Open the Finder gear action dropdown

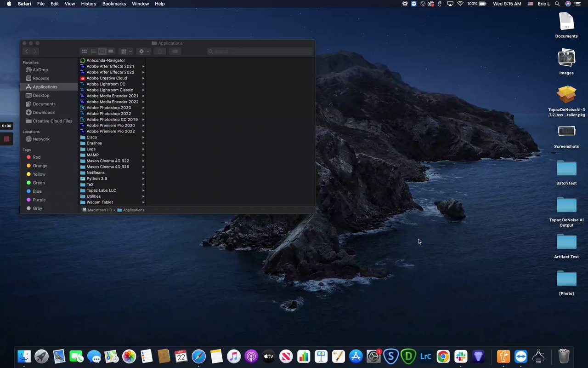[144, 52]
